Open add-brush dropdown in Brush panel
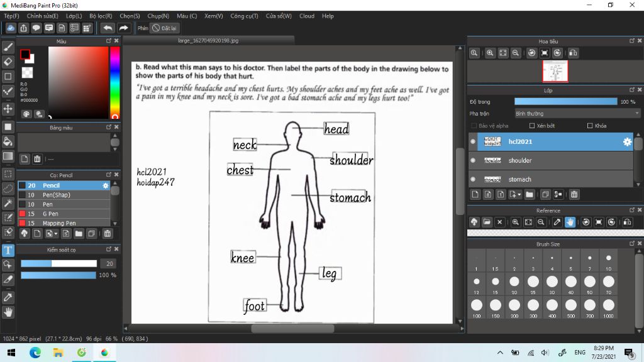Viewport: 644px width, 362px height. tap(56, 234)
